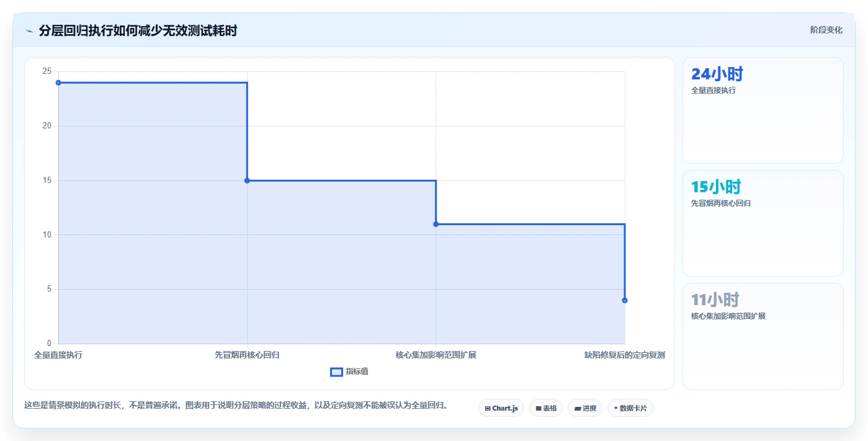Select the 数据卡片 tag
Image resolution: width=868 pixels, height=441 pixels.
(x=630, y=408)
